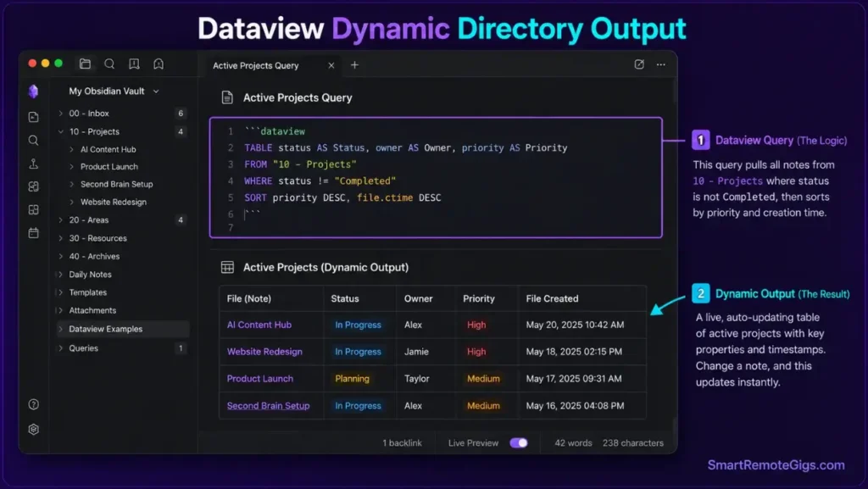868x489 pixels.
Task: Click the 238 characters status entry
Action: coord(632,443)
